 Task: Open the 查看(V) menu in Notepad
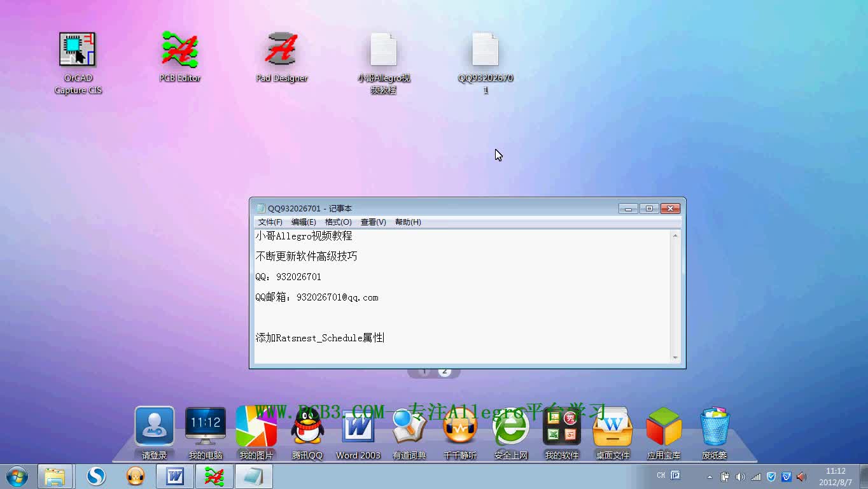373,222
